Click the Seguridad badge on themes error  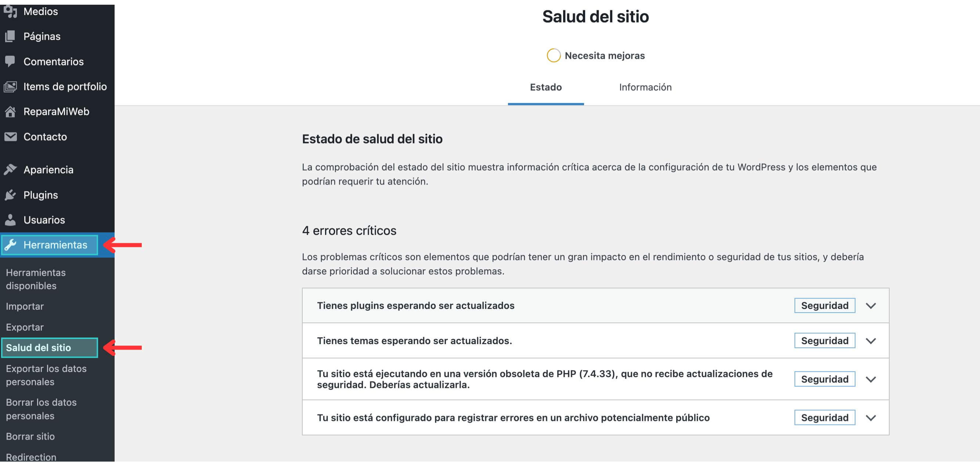[x=824, y=340]
